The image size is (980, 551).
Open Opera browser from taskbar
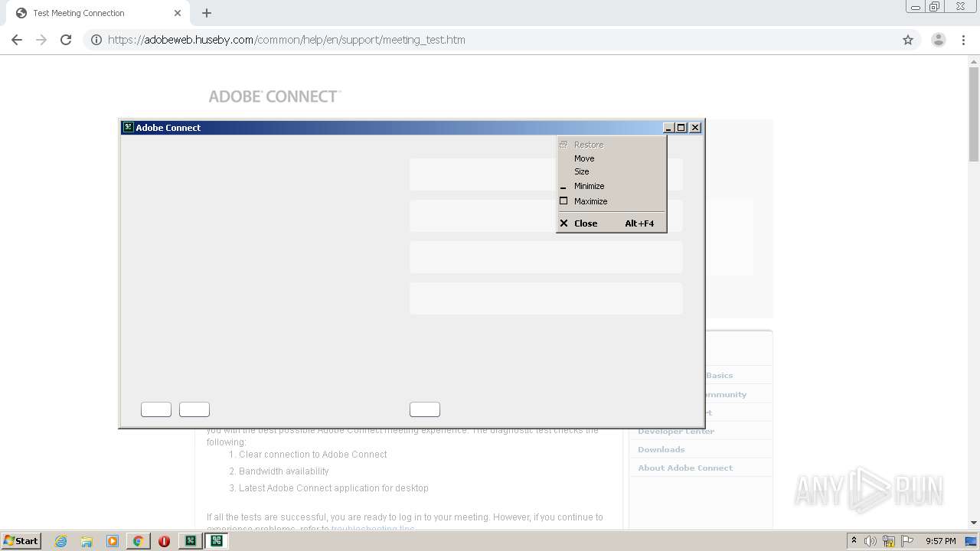(164, 541)
